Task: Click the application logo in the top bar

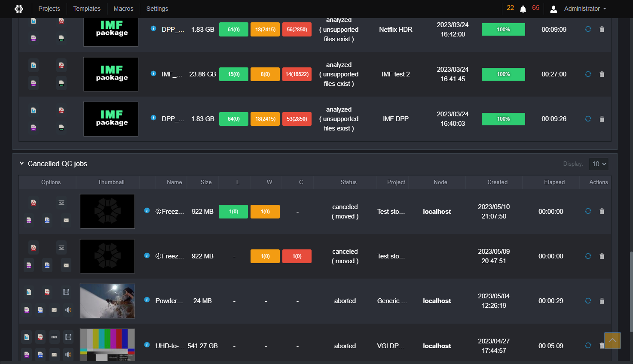Action: coord(19,9)
